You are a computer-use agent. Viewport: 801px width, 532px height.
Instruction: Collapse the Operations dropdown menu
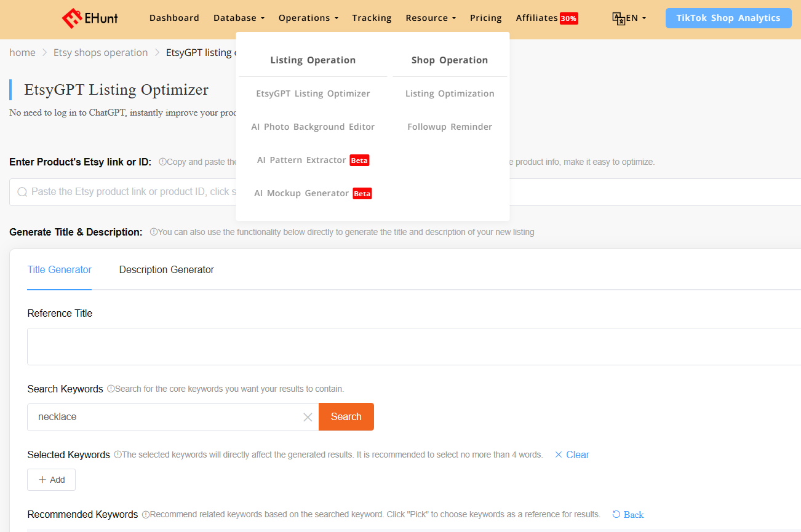click(x=308, y=18)
